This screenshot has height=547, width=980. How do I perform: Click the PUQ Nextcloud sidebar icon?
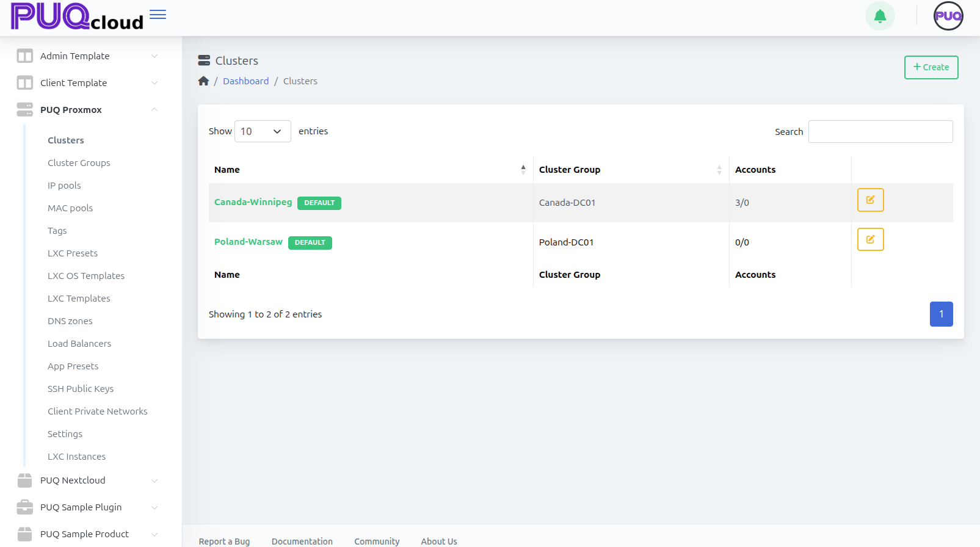tap(24, 480)
